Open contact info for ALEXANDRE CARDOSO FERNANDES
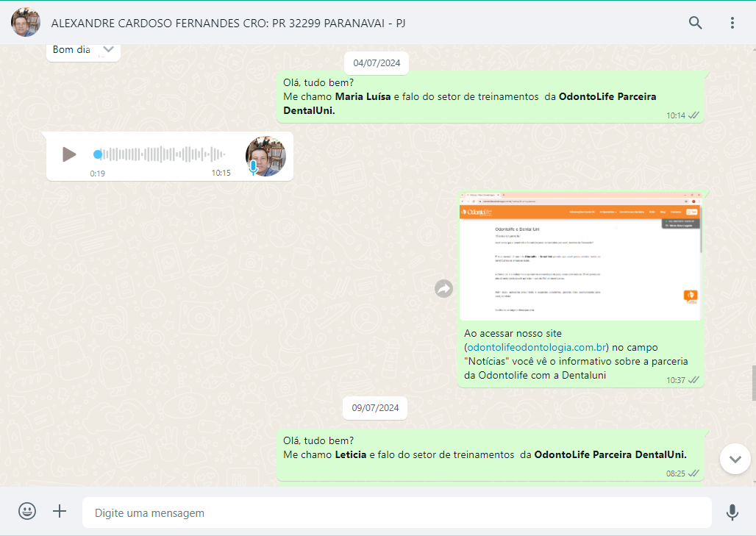Image resolution: width=756 pixels, height=536 pixels. pos(228,23)
